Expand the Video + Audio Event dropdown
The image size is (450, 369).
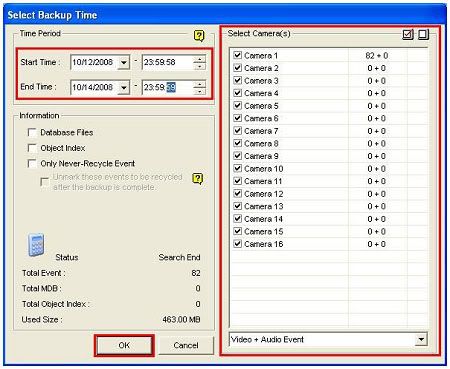pyautogui.click(x=421, y=340)
